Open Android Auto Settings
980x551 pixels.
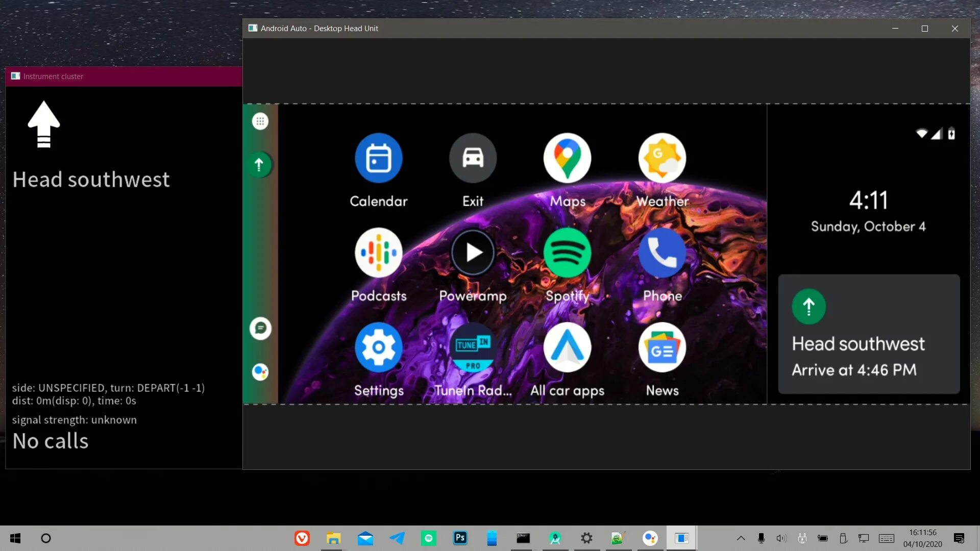[x=378, y=347]
